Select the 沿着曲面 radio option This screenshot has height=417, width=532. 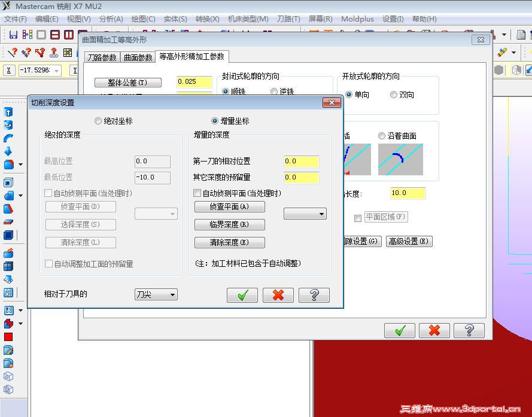tap(382, 136)
